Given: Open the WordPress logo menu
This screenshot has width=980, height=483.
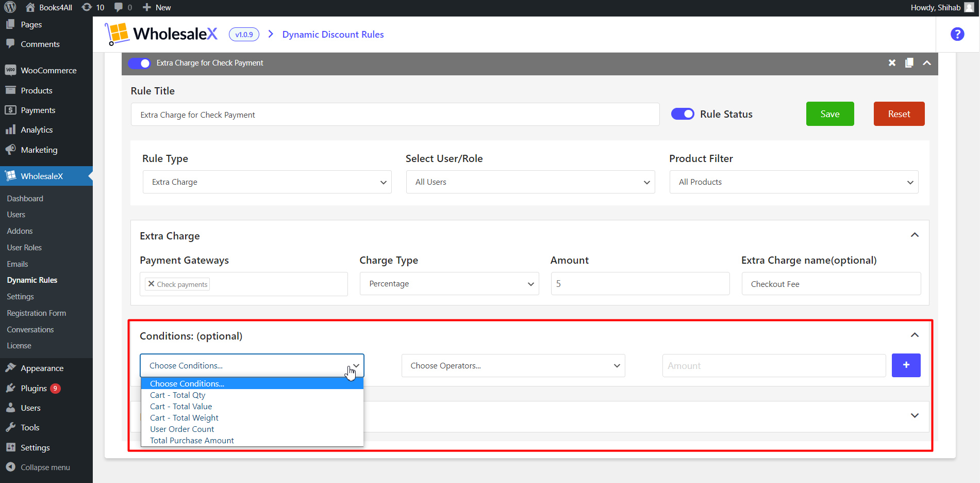Looking at the screenshot, I should pos(10,7).
